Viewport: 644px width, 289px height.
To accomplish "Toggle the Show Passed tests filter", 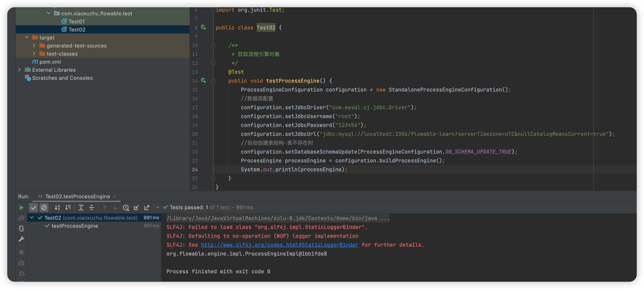I will tap(33, 207).
